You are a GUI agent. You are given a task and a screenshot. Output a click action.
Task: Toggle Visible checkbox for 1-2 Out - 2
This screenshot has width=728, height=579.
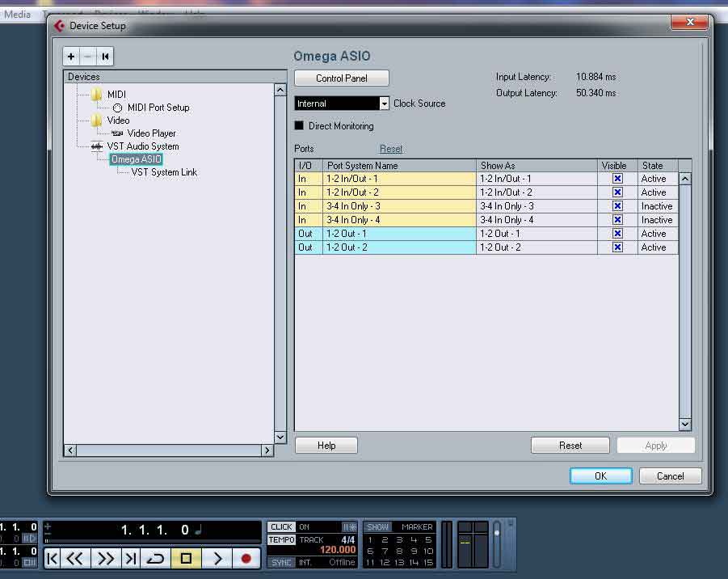click(617, 247)
